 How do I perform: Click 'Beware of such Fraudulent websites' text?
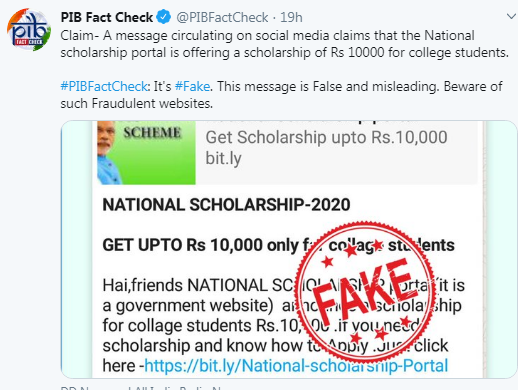[x=281, y=95]
